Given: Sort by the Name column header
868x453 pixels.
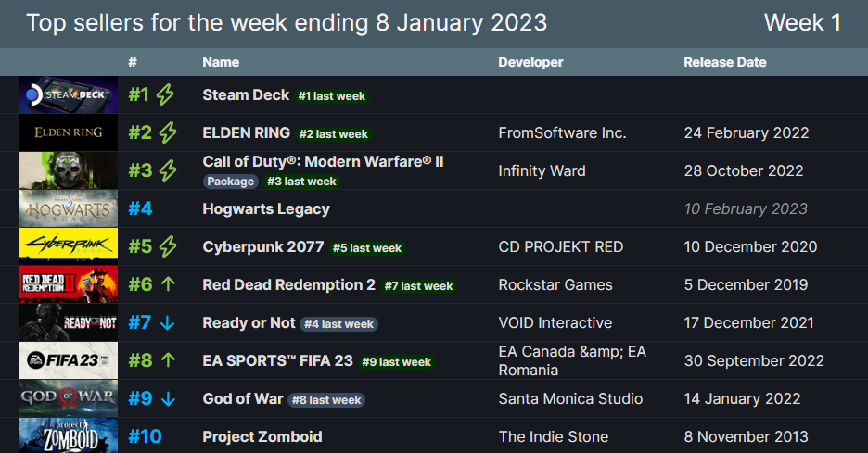Looking at the screenshot, I should (x=221, y=62).
